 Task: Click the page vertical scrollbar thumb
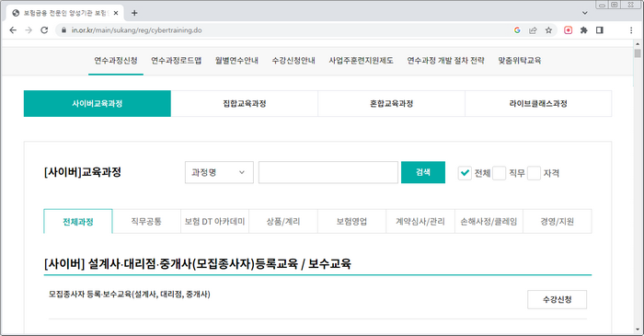coord(638,53)
